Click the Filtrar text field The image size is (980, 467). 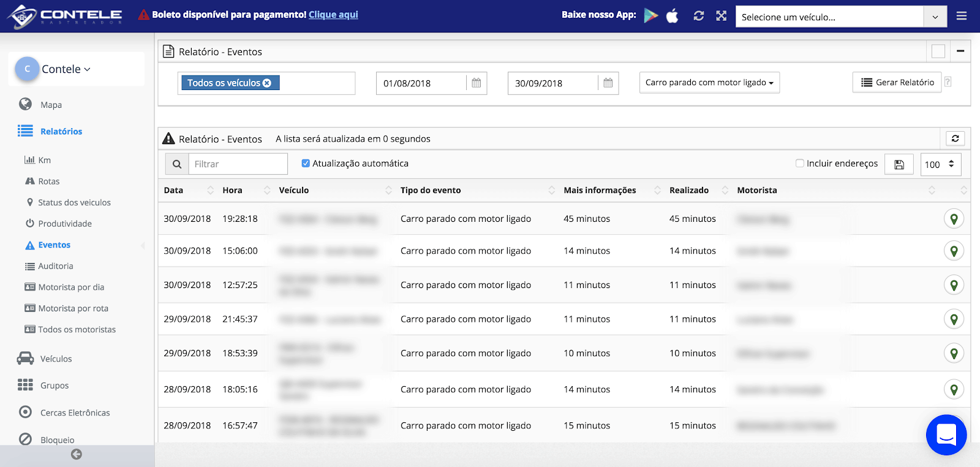pos(238,164)
